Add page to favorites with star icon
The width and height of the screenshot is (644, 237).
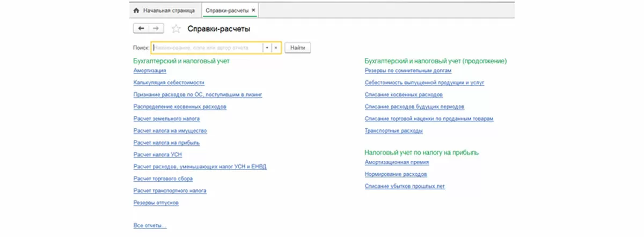coord(175,29)
